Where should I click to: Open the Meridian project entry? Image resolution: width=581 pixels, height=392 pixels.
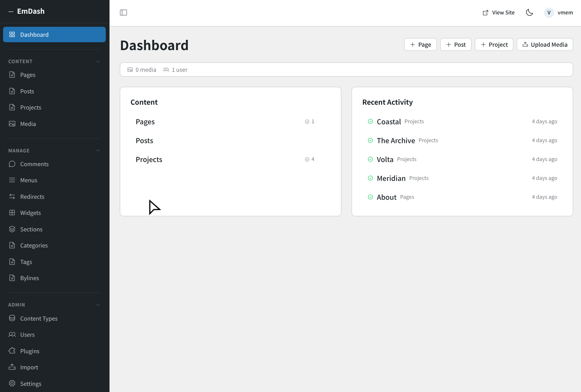click(x=462, y=178)
